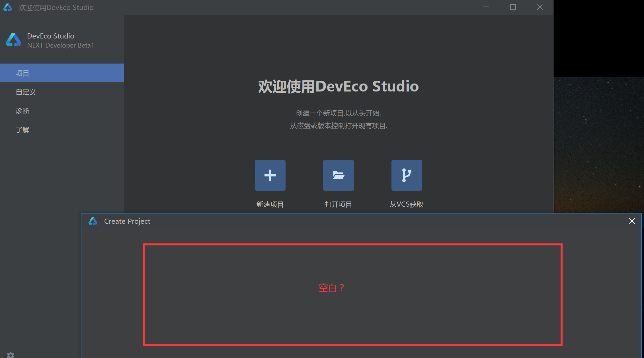This screenshot has width=644, height=358.
Task: Minimize the DevEco Studio welcome window
Action: tap(486, 7)
